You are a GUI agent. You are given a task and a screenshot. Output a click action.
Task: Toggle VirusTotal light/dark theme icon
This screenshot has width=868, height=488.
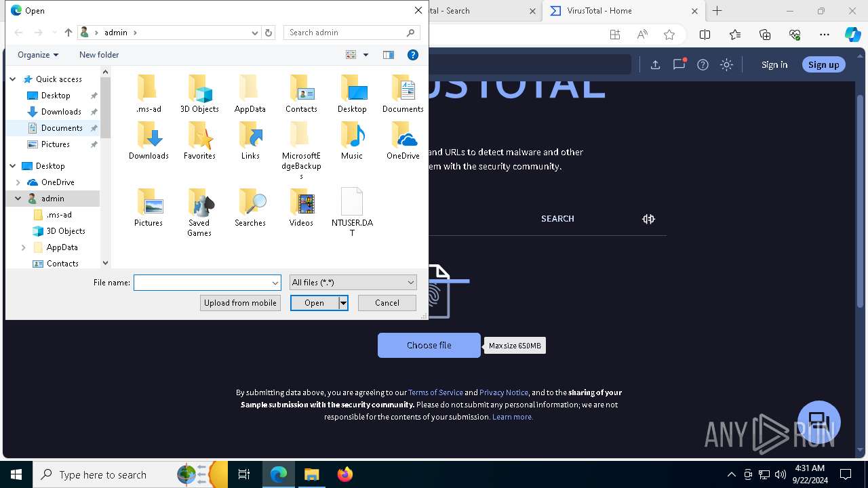click(x=727, y=64)
